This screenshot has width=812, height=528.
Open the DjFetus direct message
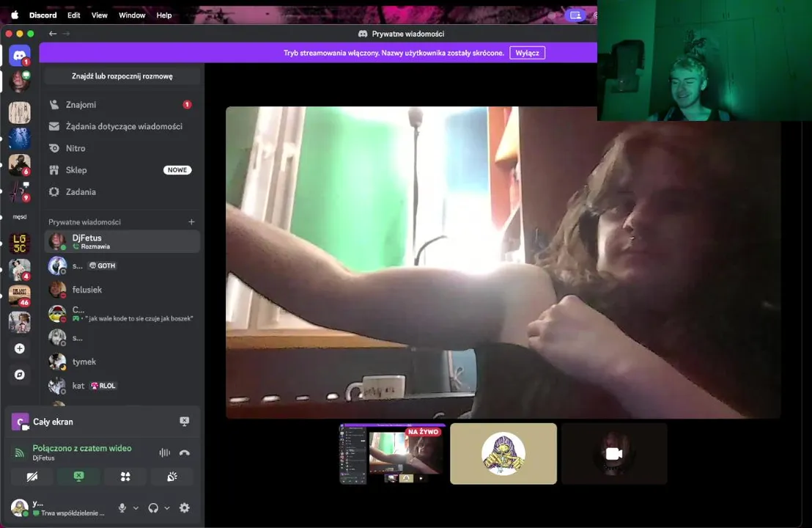coord(122,241)
